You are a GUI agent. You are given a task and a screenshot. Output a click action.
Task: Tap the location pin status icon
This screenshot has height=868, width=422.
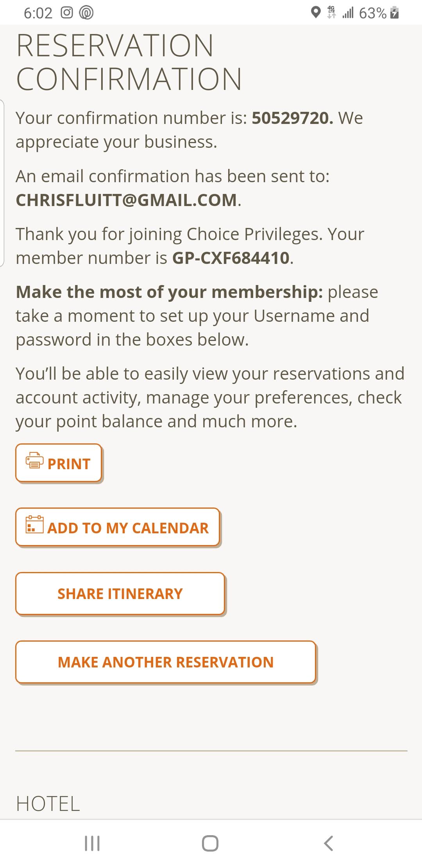316,13
